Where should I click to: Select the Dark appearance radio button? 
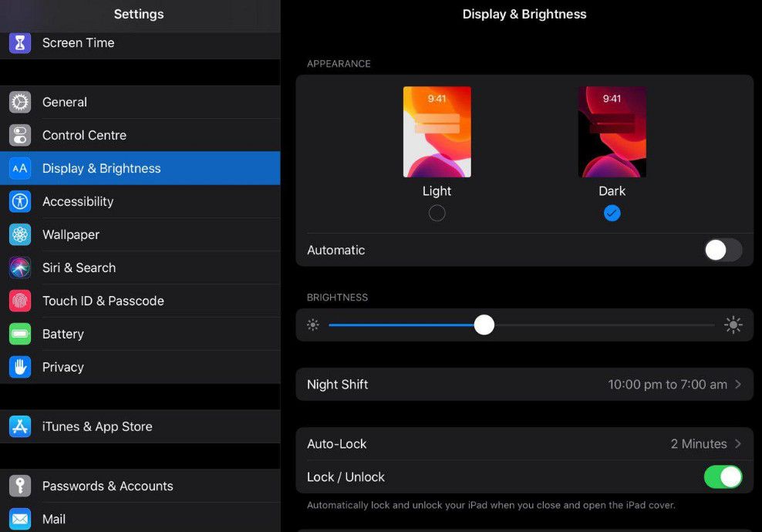[612, 214]
